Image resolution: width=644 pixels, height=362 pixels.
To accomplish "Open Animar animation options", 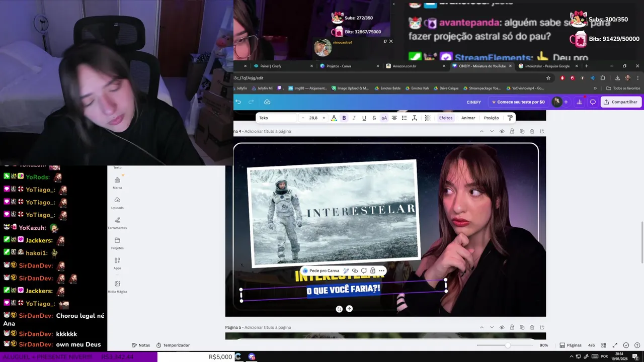I will point(468,118).
